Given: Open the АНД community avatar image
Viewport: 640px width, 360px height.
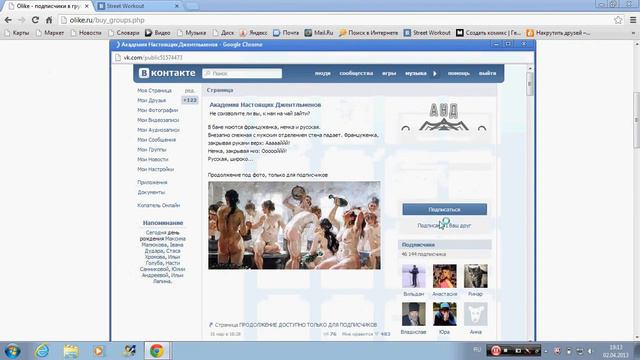Looking at the screenshot, I should [444, 118].
